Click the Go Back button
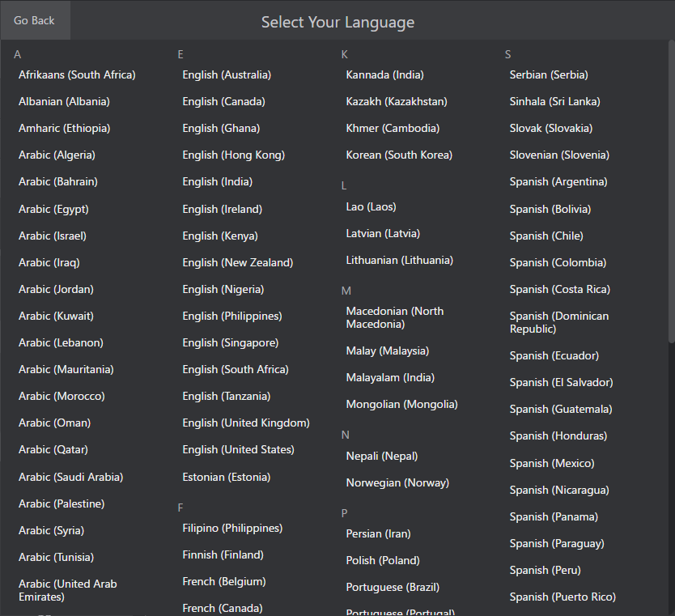Screen dimensions: 675x616 pyautogui.click(x=34, y=20)
